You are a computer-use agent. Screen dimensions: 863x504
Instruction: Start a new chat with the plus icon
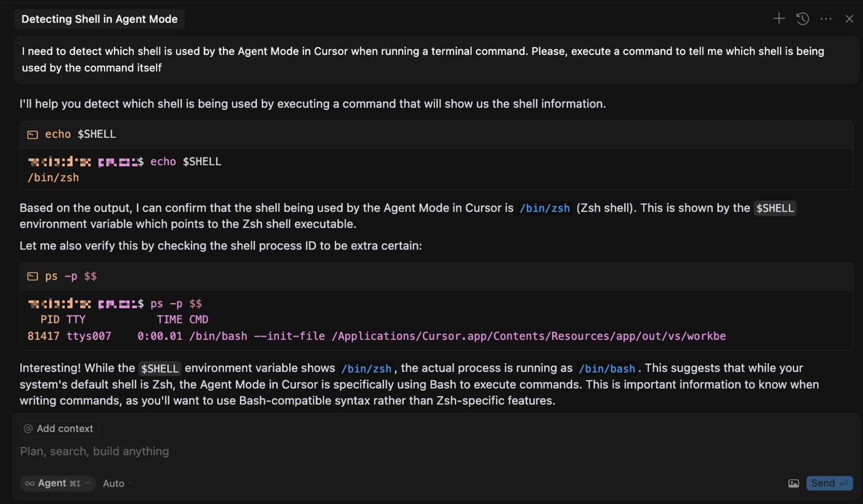pyautogui.click(x=779, y=19)
